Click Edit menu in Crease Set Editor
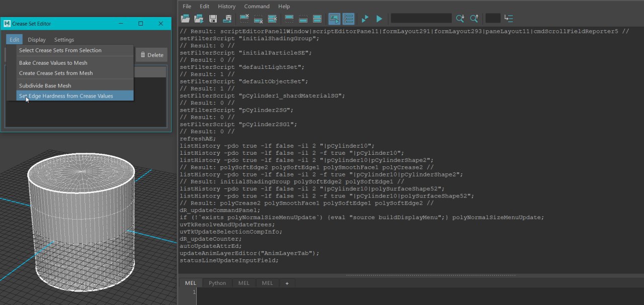The image size is (644, 305). [15, 40]
